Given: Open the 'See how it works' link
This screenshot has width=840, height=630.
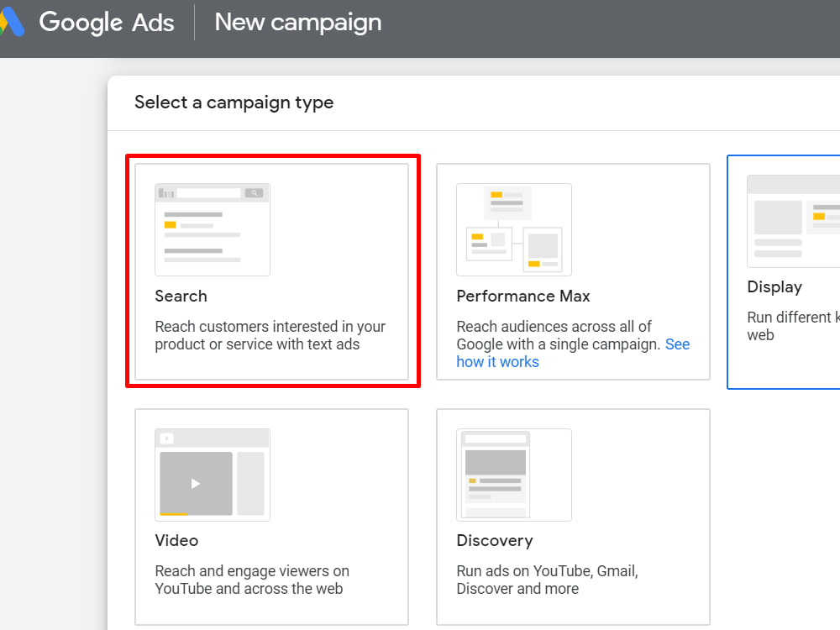Looking at the screenshot, I should tap(573, 353).
